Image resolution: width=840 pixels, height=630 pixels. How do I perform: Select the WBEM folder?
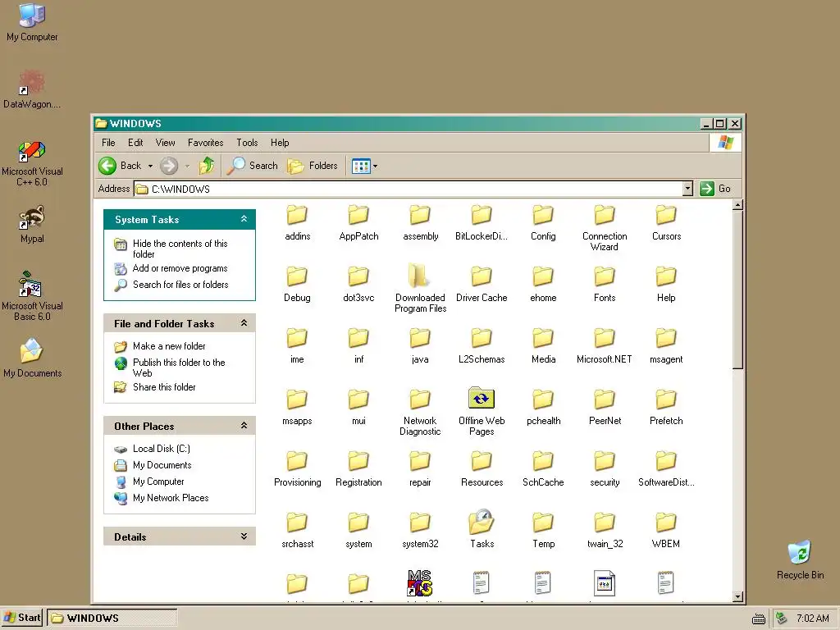666,531
